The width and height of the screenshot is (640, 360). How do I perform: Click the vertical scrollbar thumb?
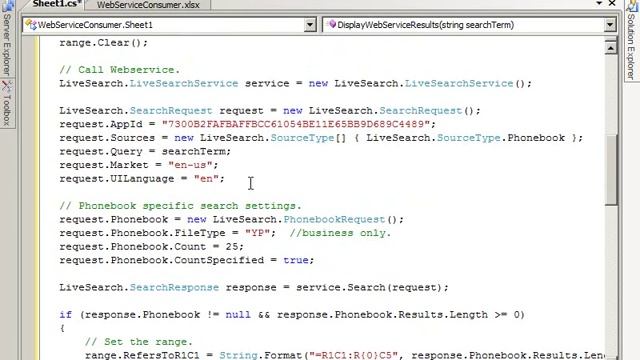611,169
